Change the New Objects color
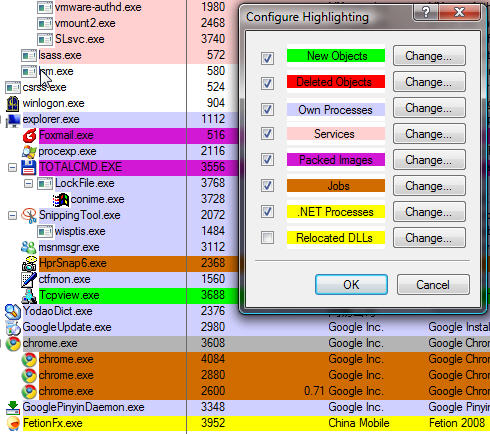 point(429,56)
